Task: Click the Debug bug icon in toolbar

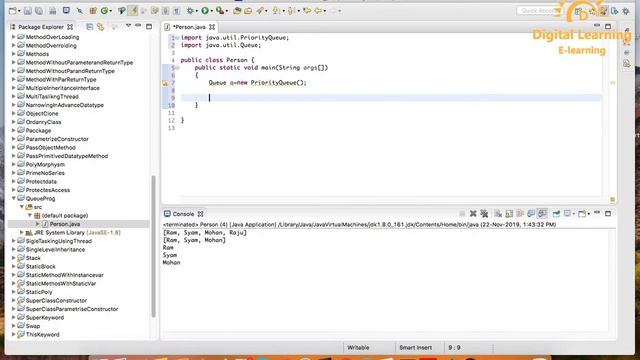Action: [x=190, y=11]
